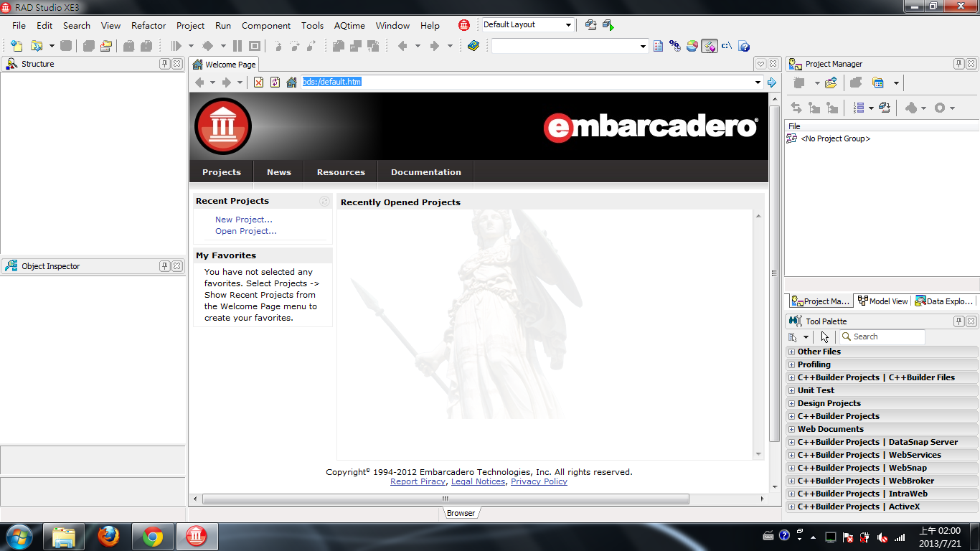The image size is (980, 551).
Task: Open the AQtime menu
Action: 349,25
